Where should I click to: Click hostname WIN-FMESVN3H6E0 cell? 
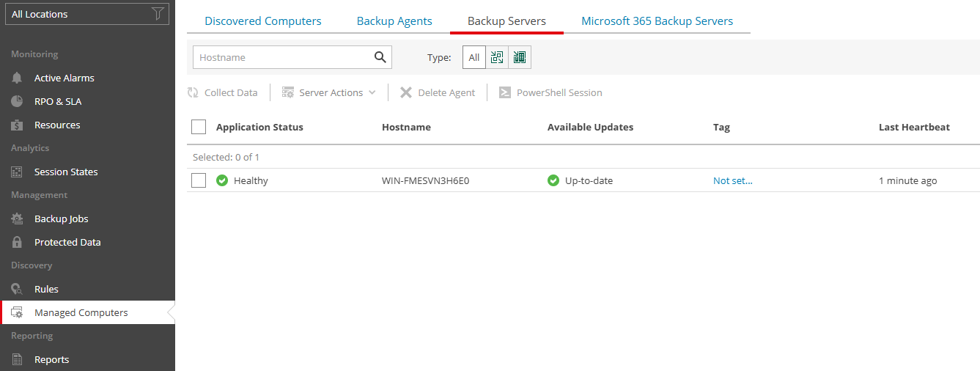[425, 180]
